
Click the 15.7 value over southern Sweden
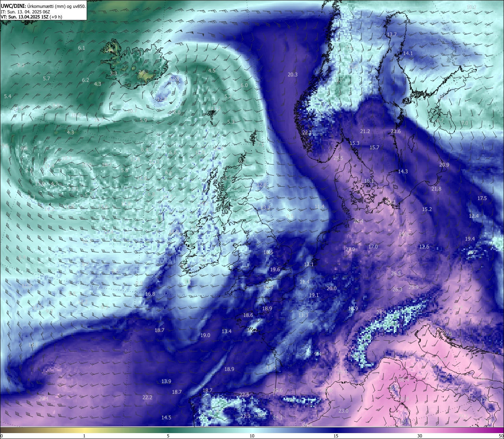374,147
